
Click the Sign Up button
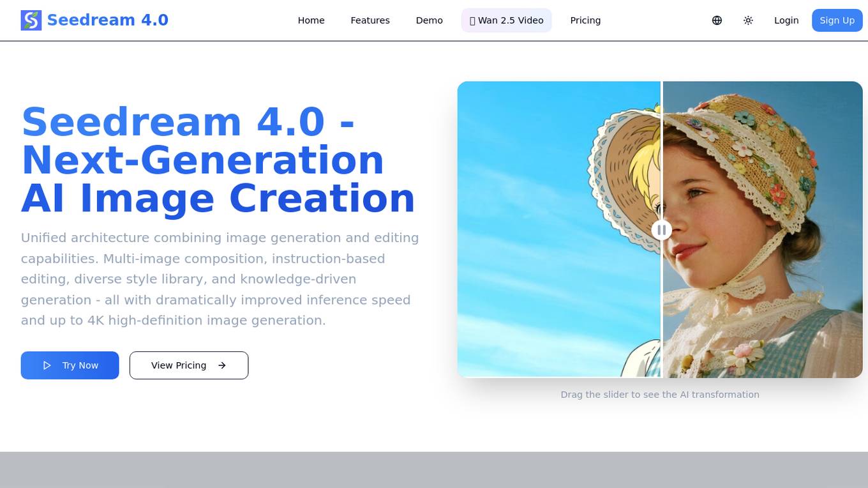(x=837, y=20)
